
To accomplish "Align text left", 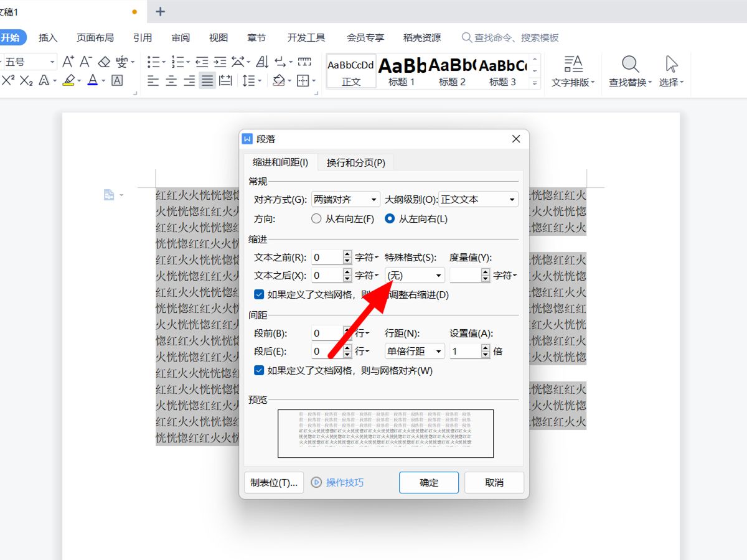I will coord(153,80).
